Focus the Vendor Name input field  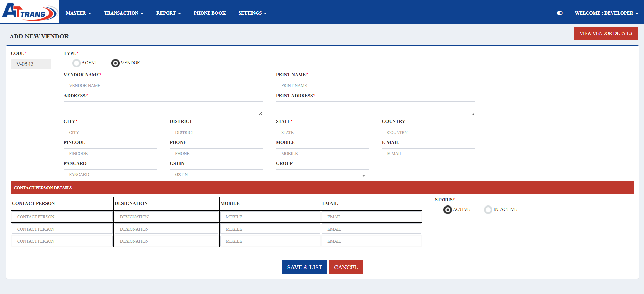pyautogui.click(x=163, y=85)
